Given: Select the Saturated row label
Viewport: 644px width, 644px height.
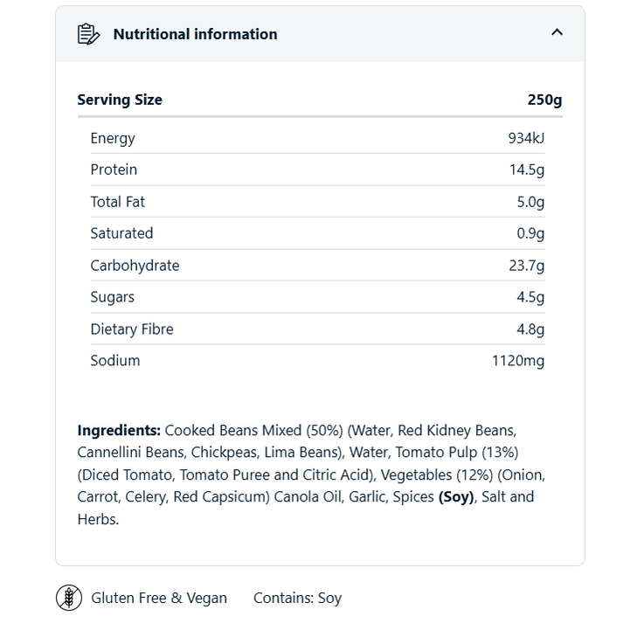Looking at the screenshot, I should [x=121, y=233].
